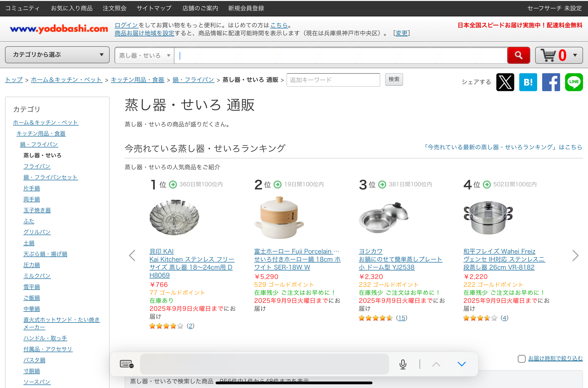Share on Facebook icon
The image size is (588, 388).
[x=551, y=82]
